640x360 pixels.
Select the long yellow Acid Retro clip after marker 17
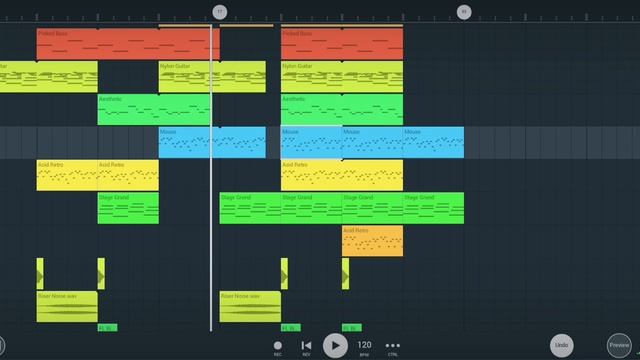click(x=342, y=175)
